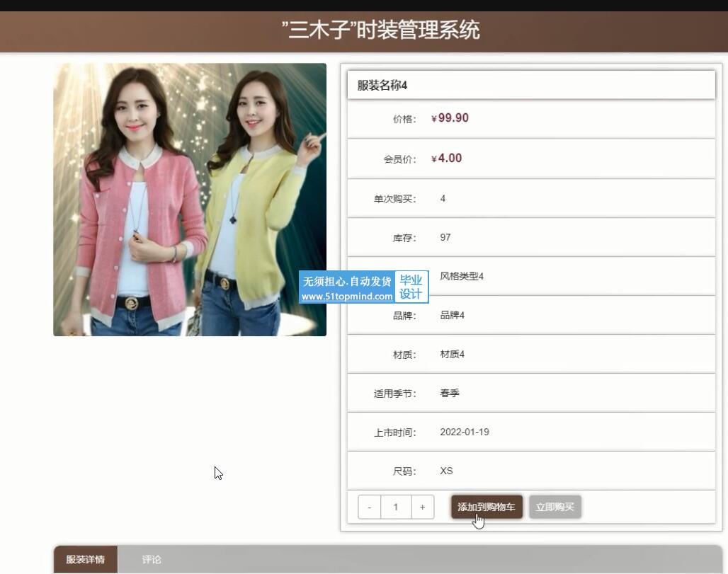The image size is (728, 574).
Task: Click the price ¥99.90
Action: click(450, 118)
